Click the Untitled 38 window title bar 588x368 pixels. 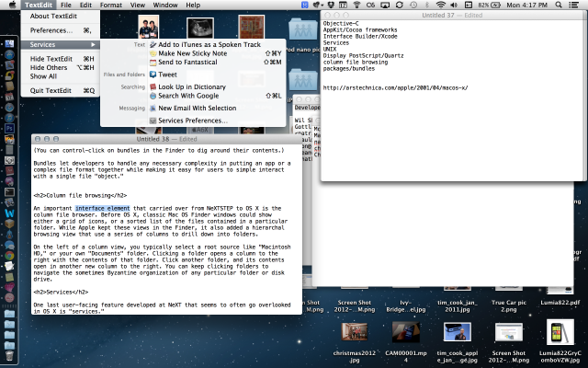[167, 139]
